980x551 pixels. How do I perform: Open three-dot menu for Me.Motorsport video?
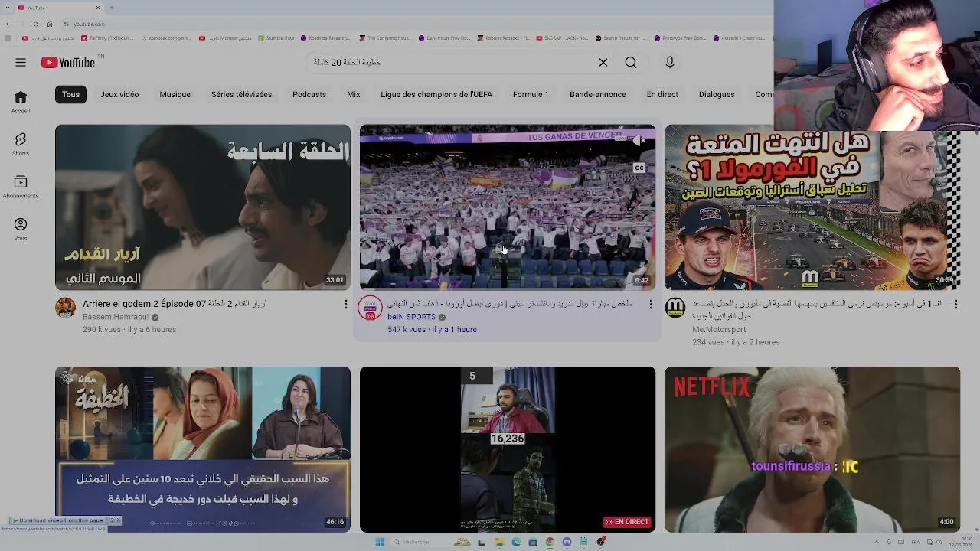[x=955, y=305]
